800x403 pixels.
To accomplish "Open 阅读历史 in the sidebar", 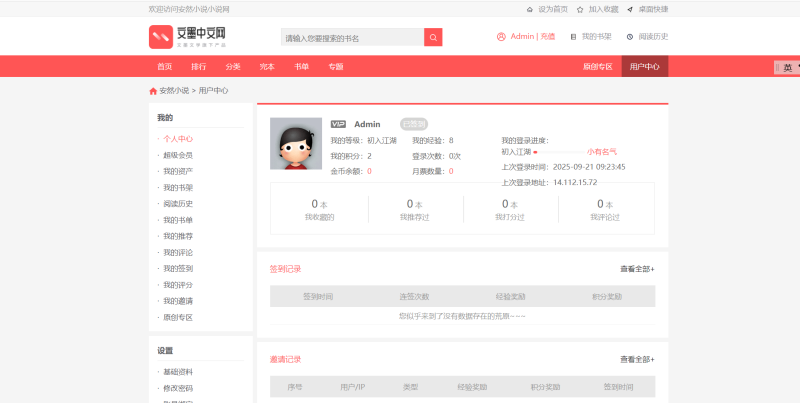I will pyautogui.click(x=178, y=204).
